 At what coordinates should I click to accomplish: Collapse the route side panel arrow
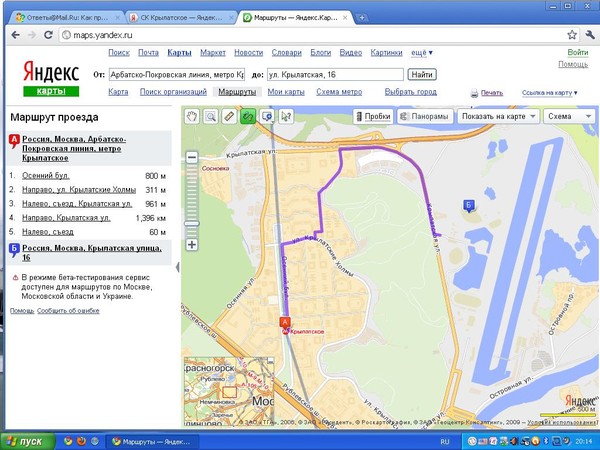point(178,267)
